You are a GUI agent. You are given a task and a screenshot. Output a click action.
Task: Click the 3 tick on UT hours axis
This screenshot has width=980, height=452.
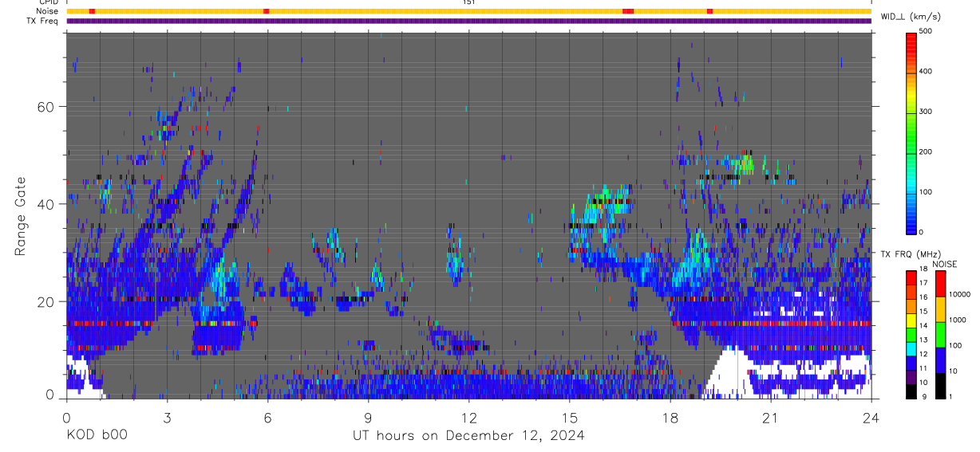[x=167, y=417]
